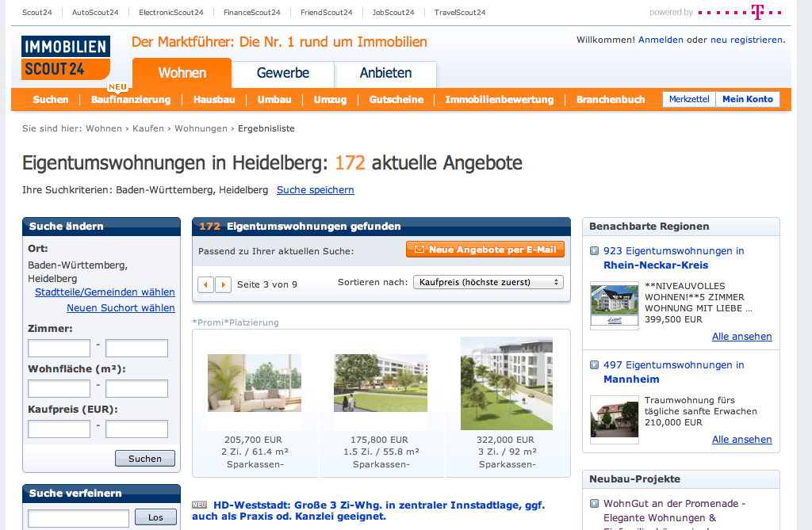The height and width of the screenshot is (530, 812).
Task: Click minimum Zimmer input field
Action: [x=59, y=349]
